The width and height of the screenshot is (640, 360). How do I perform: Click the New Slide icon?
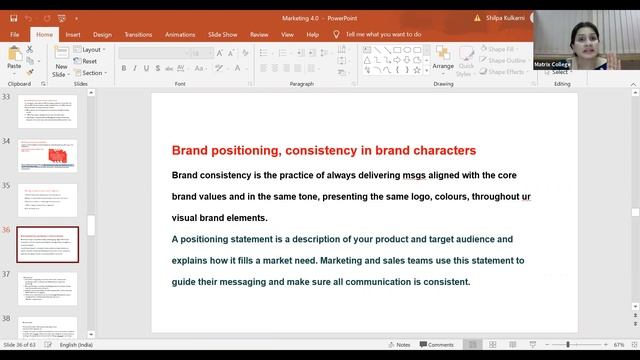coord(61,53)
